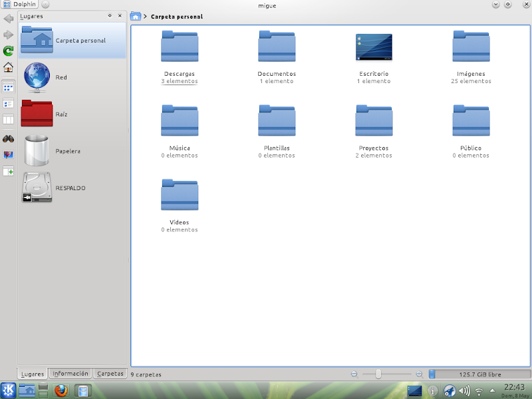Open the Escritorio folder thumbnail

[374, 47]
